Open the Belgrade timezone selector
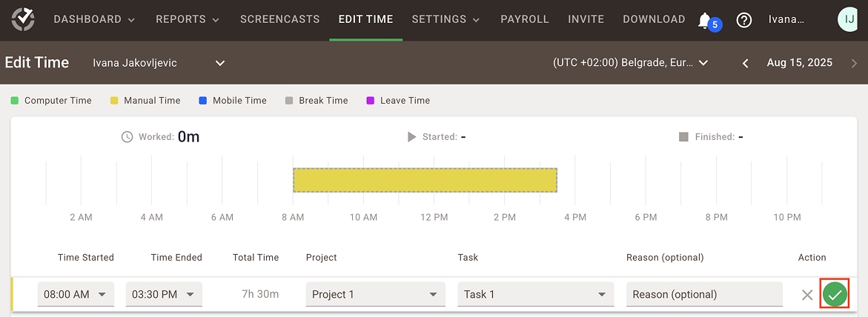This screenshot has width=868, height=317. [630, 63]
